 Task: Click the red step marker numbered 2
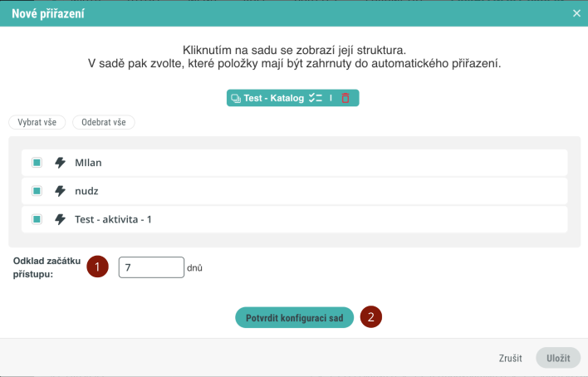point(371,317)
